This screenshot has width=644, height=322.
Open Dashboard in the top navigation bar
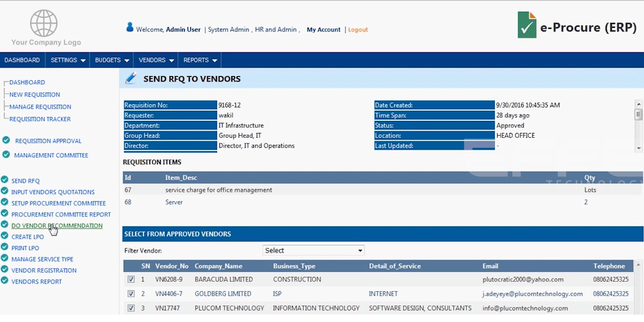coord(22,60)
